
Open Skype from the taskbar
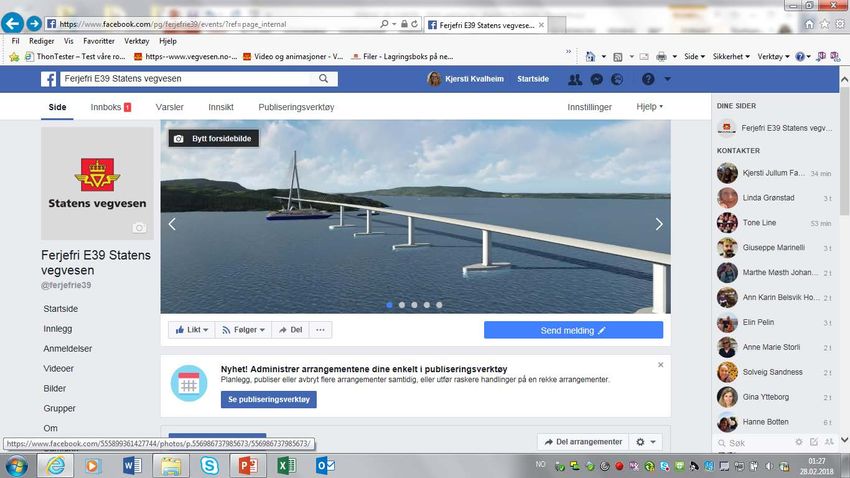tap(209, 466)
